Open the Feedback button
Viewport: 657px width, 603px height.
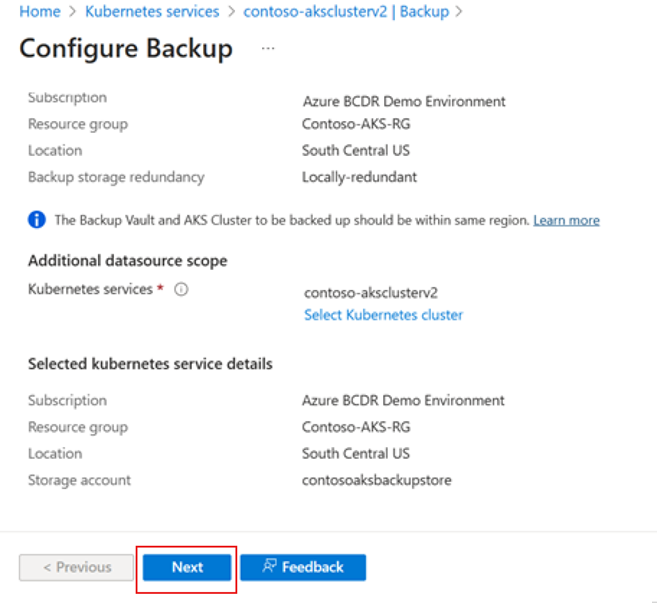[x=303, y=567]
